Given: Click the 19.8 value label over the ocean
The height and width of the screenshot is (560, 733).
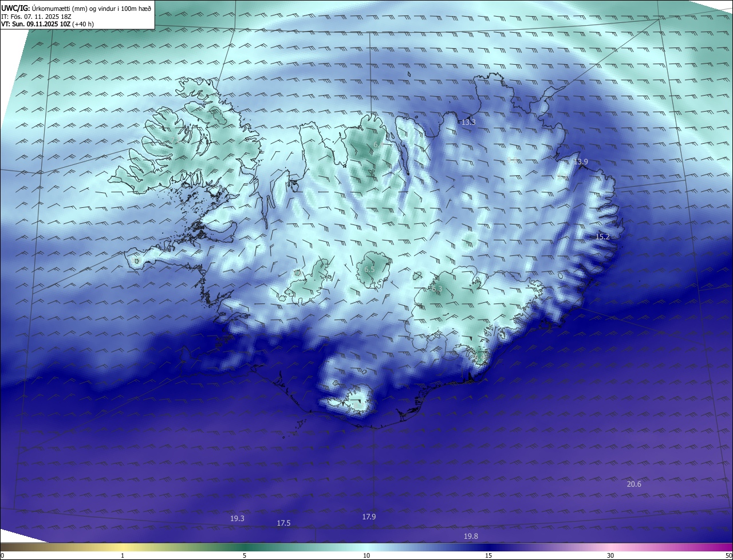Looking at the screenshot, I should (471, 536).
